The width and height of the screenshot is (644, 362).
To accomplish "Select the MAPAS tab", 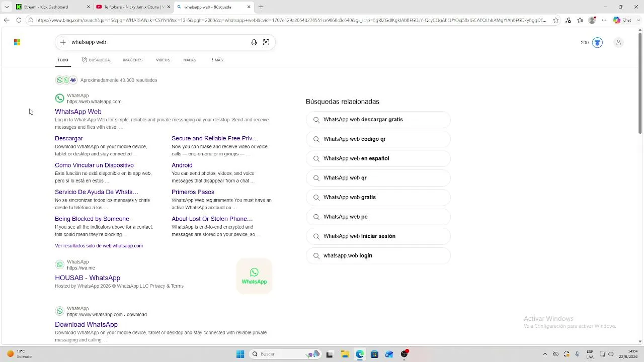I will coord(190,60).
